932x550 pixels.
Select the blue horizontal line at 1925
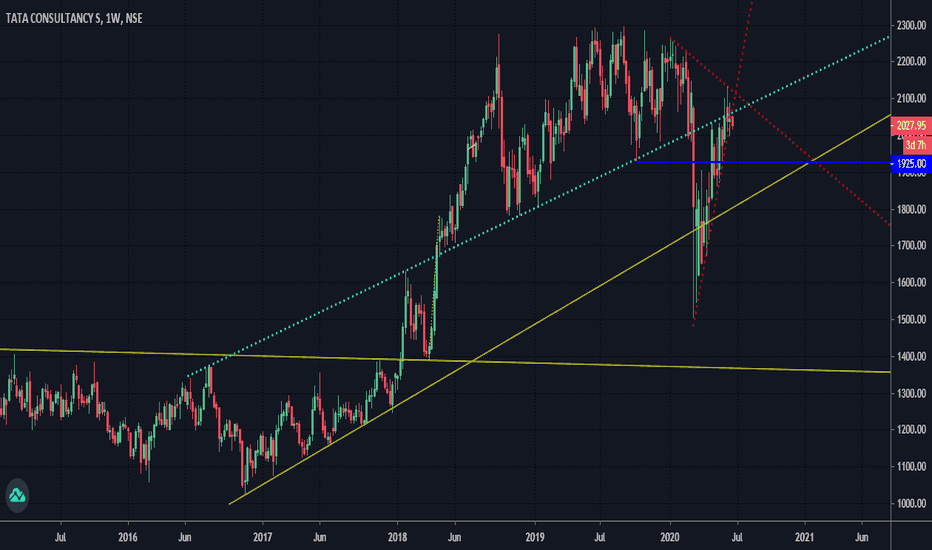pyautogui.click(x=764, y=162)
